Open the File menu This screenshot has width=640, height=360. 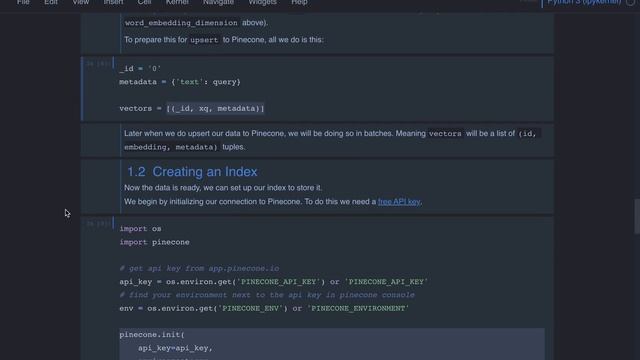point(23,2)
